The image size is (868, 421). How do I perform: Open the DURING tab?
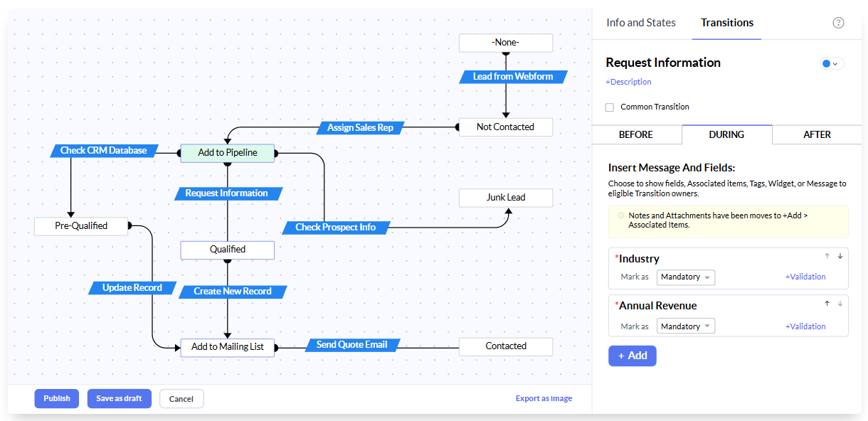point(726,134)
